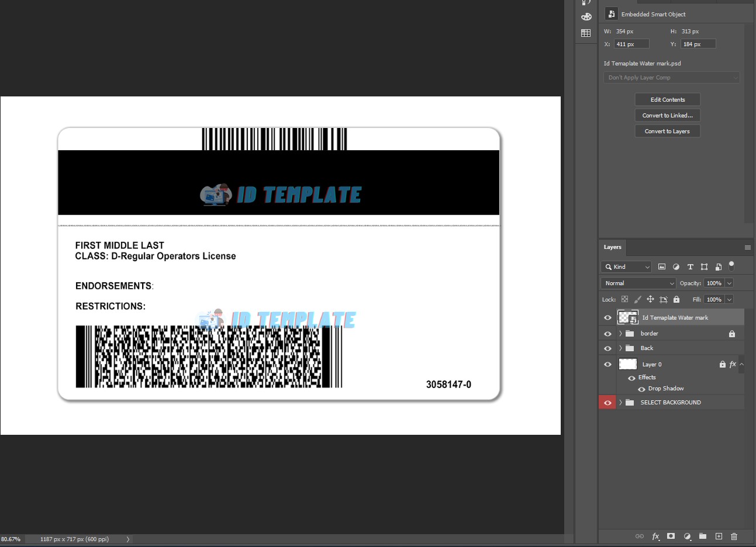Create a new layer
The width and height of the screenshot is (756, 547).
[x=719, y=536]
